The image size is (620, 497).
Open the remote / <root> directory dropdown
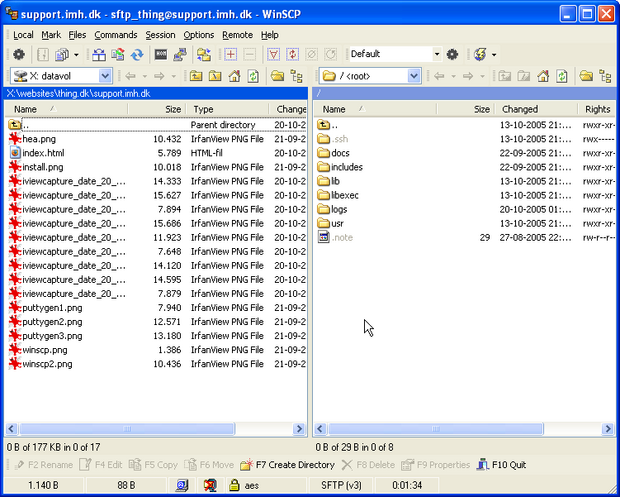(414, 76)
